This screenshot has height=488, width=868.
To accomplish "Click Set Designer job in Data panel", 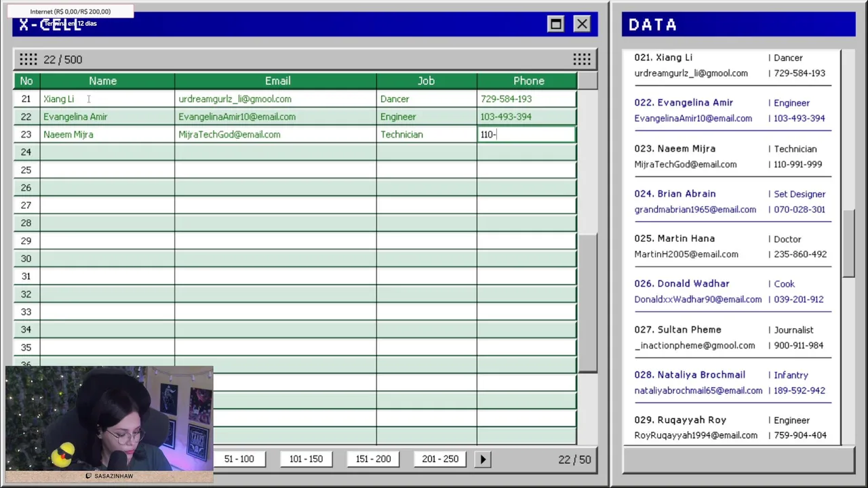I will [x=800, y=194].
